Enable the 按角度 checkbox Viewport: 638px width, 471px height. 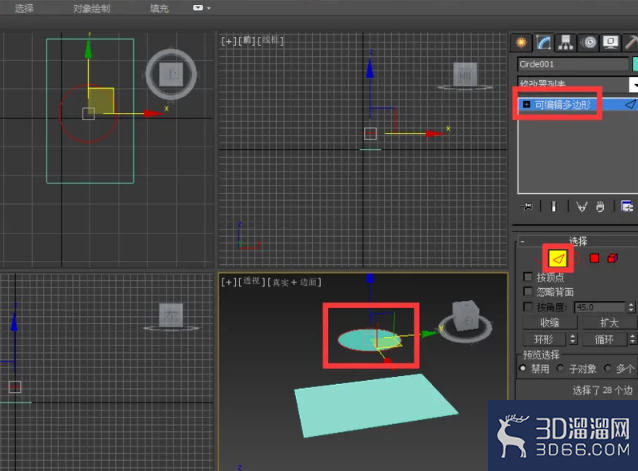528,307
